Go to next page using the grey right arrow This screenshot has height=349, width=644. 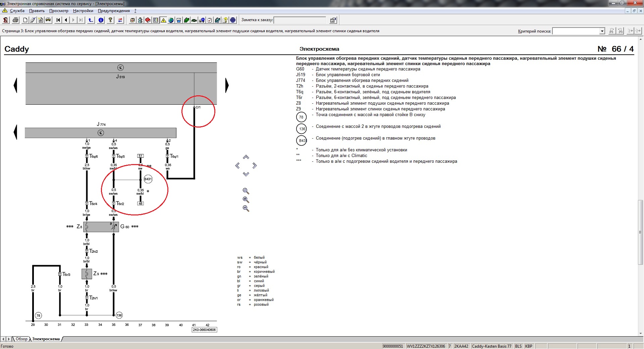pyautogui.click(x=73, y=20)
